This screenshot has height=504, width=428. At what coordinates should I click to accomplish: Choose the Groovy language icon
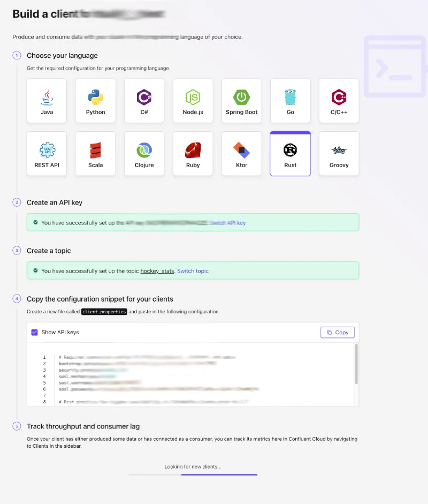click(339, 150)
